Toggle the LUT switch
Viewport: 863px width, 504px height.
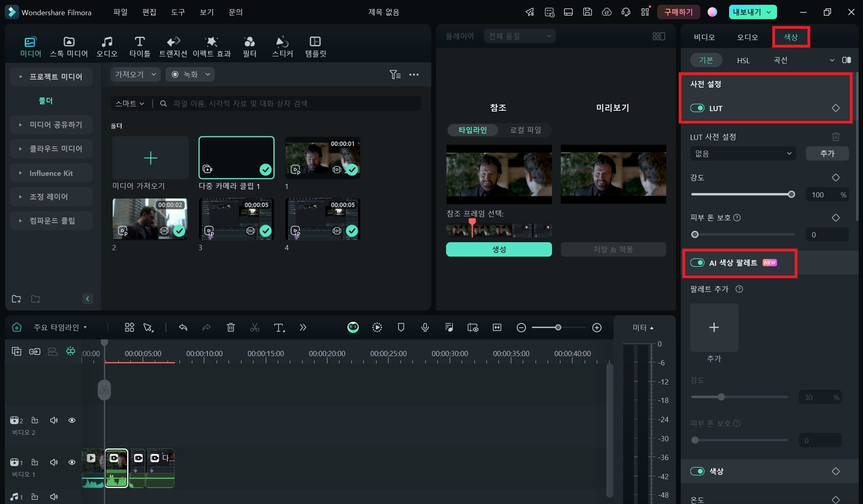click(x=697, y=108)
